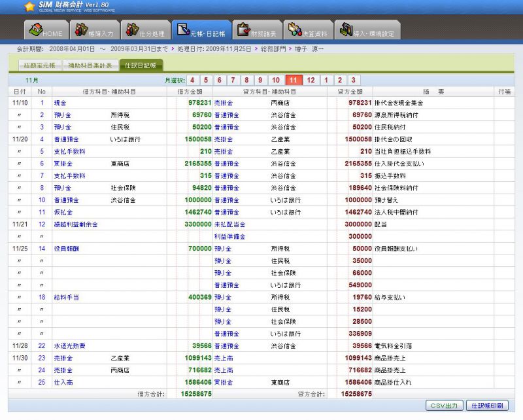Choose month 12 in month selector
Image resolution: width=523 pixels, height=420 pixels.
coord(311,80)
